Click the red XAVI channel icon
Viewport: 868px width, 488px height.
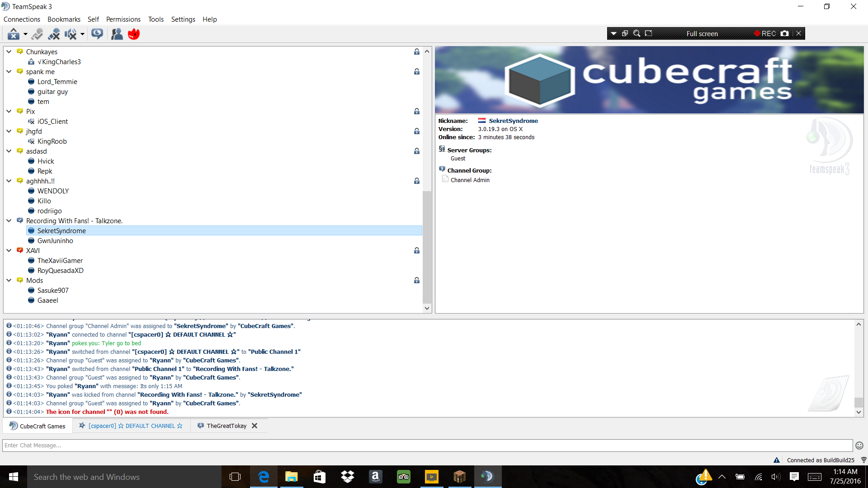coord(20,250)
